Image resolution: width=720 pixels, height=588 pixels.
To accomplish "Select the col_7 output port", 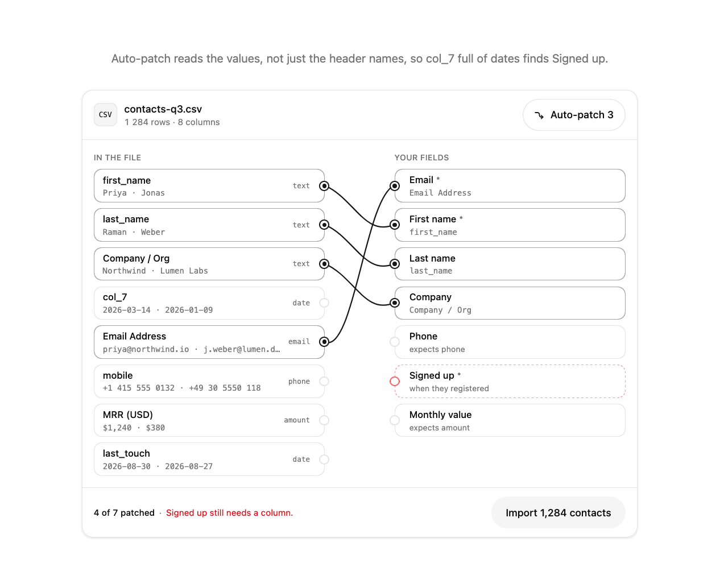I will tap(324, 303).
